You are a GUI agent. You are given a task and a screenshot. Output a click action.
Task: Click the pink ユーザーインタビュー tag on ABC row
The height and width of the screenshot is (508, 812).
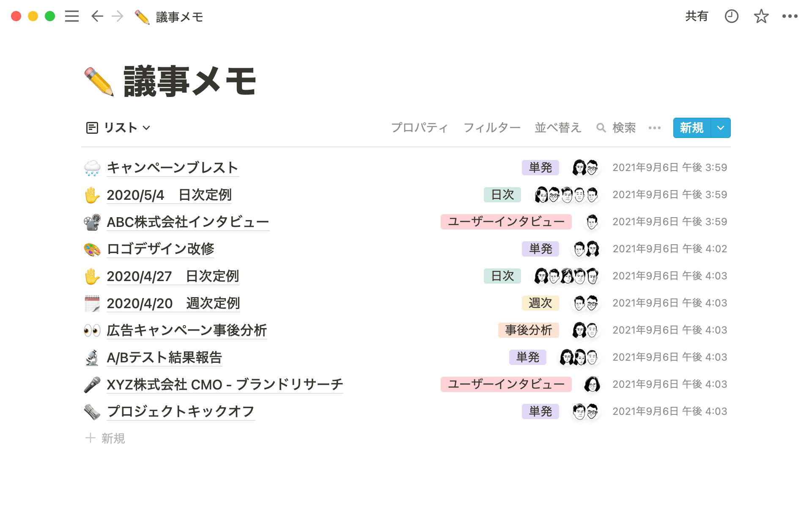tap(506, 221)
